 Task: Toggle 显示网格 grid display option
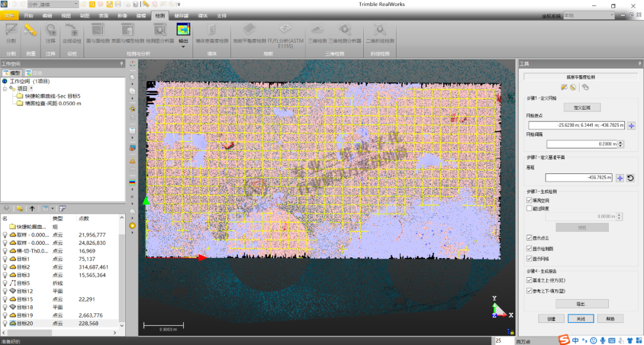tap(529, 259)
